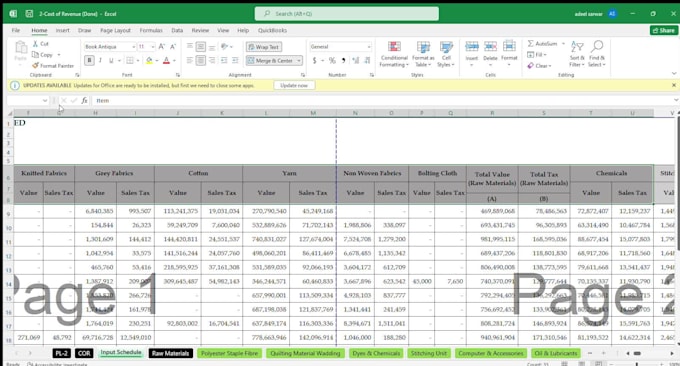The width and height of the screenshot is (680, 366).
Task: Open the File menu
Action: pyautogui.click(x=16, y=30)
